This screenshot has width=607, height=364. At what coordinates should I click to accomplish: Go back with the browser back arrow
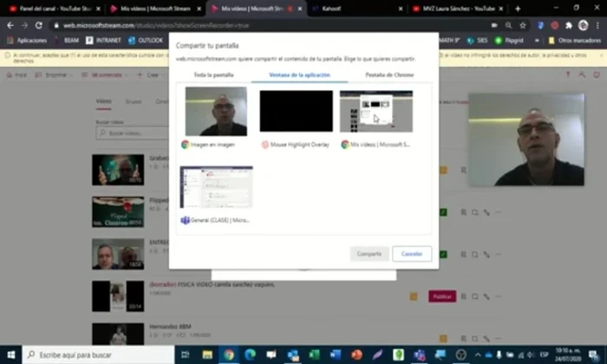click(10, 25)
